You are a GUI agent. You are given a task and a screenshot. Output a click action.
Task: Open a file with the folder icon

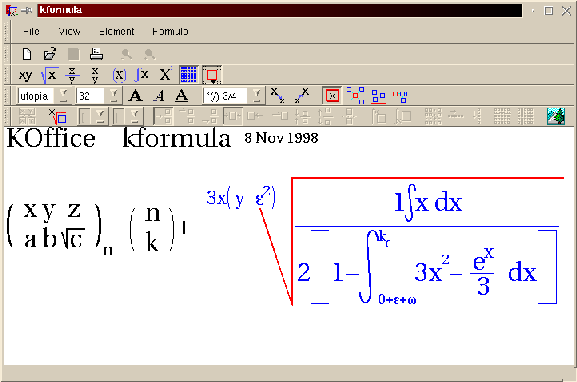pyautogui.click(x=50, y=54)
